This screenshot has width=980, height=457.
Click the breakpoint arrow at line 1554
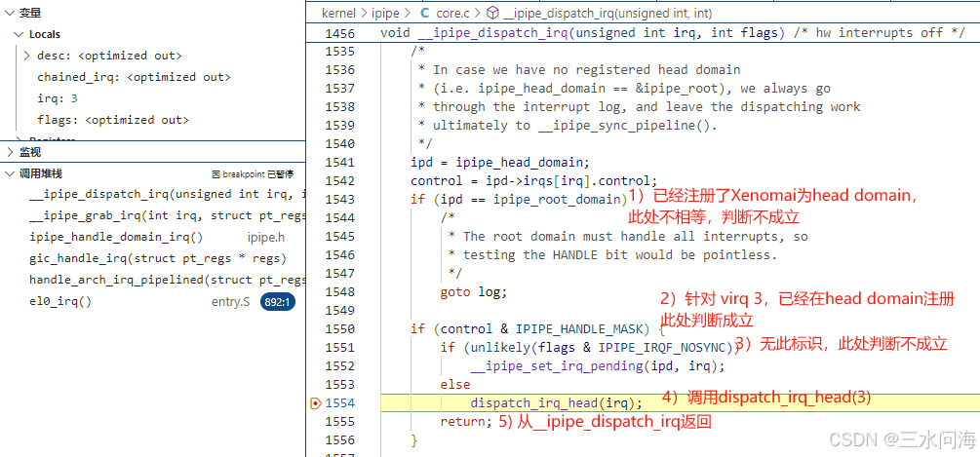316,403
